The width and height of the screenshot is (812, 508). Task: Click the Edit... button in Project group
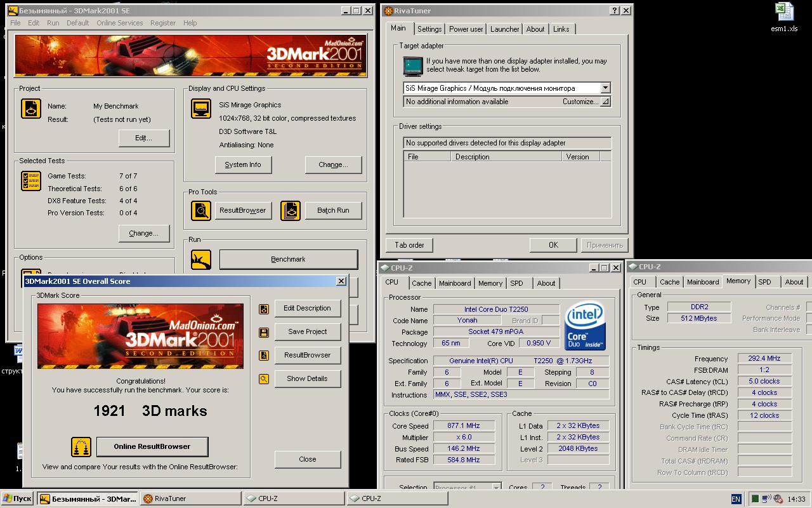pos(144,138)
